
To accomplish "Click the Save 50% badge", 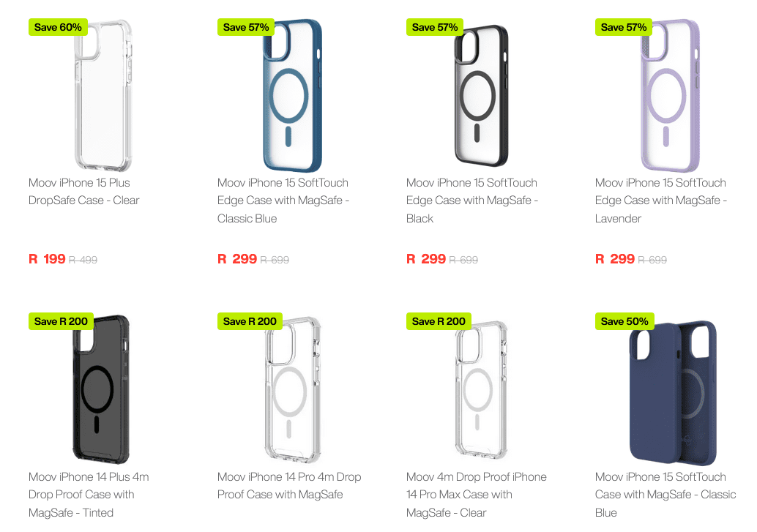I will click(624, 321).
